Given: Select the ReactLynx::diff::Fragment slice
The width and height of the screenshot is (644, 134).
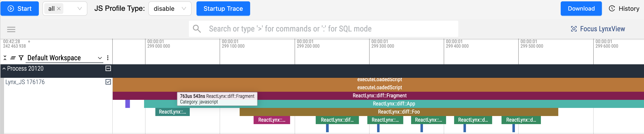Looking at the screenshot, I should point(378,95).
